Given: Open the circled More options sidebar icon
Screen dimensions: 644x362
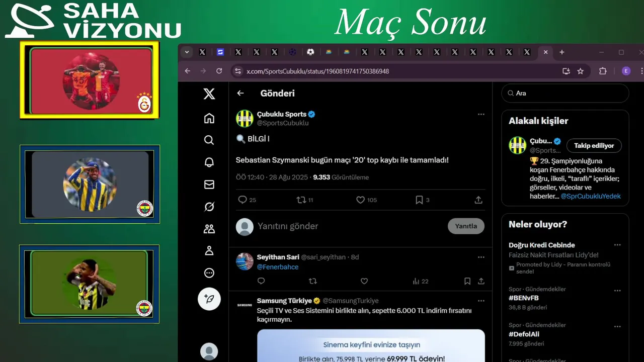Looking at the screenshot, I should point(209,273).
